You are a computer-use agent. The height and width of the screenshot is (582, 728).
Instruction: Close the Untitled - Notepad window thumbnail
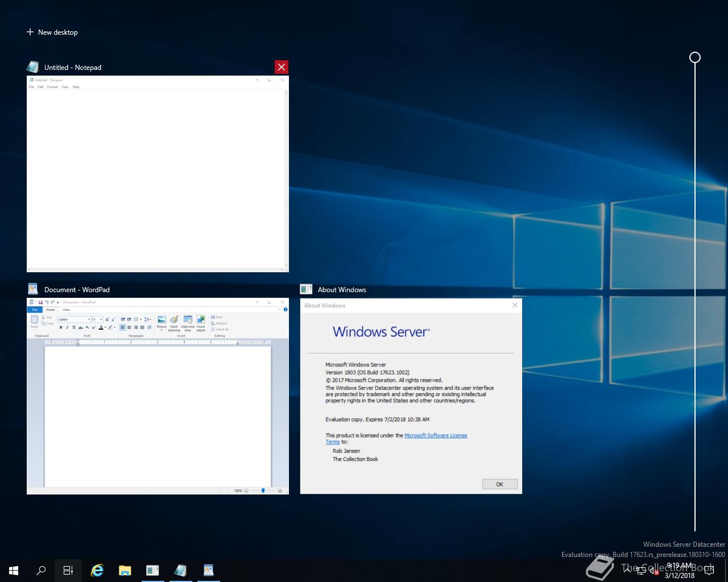(x=281, y=67)
